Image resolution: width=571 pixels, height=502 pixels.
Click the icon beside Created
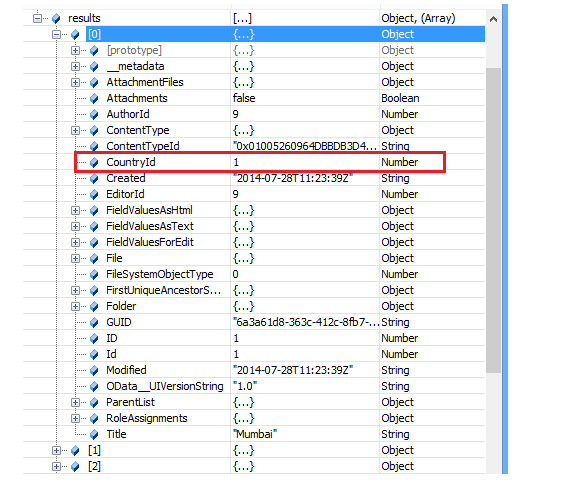[94, 178]
